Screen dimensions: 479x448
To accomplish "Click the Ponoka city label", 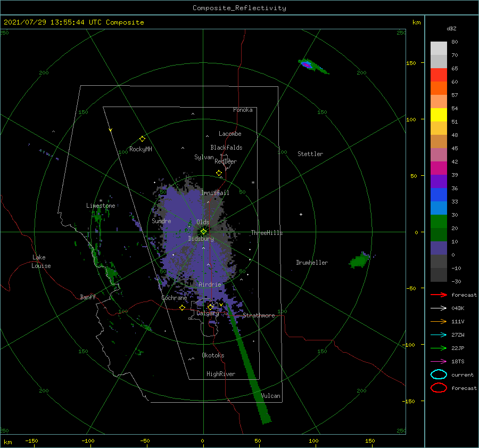I will tap(243, 110).
